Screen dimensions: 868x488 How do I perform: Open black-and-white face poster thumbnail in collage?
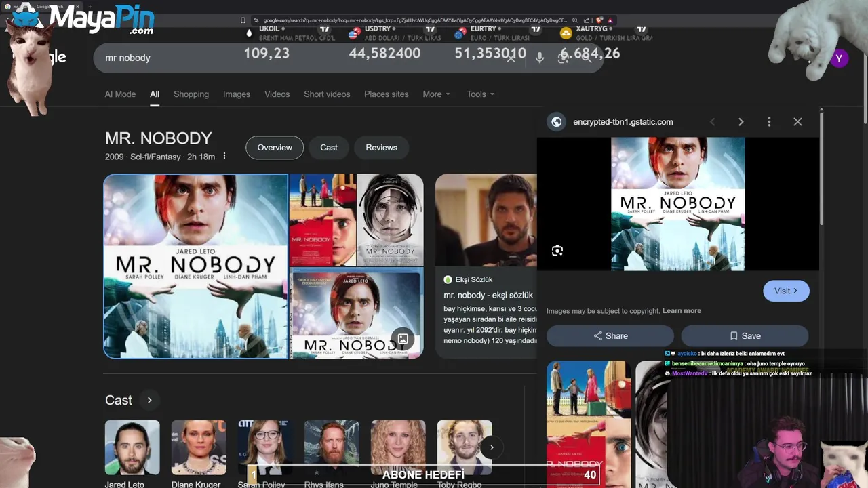pos(390,220)
